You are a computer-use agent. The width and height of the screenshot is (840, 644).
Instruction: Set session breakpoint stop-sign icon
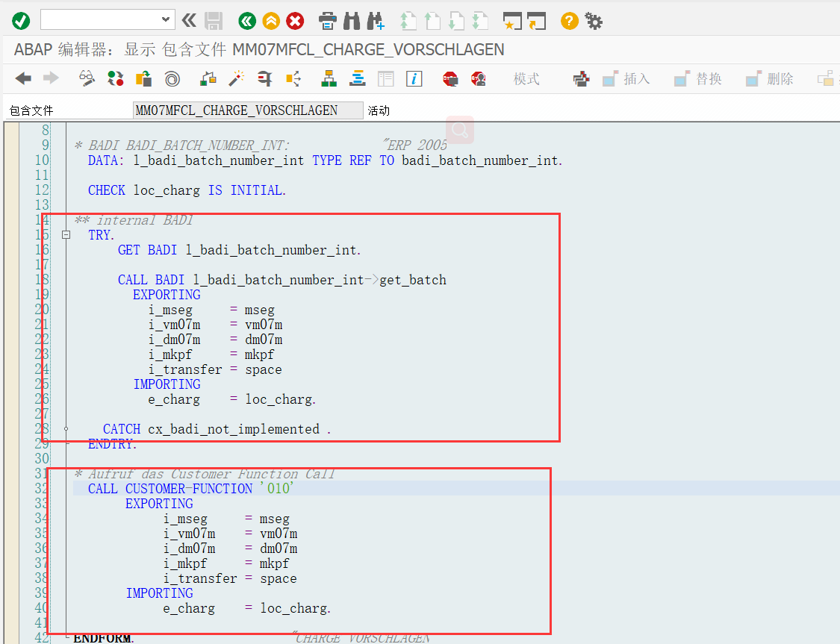point(450,78)
